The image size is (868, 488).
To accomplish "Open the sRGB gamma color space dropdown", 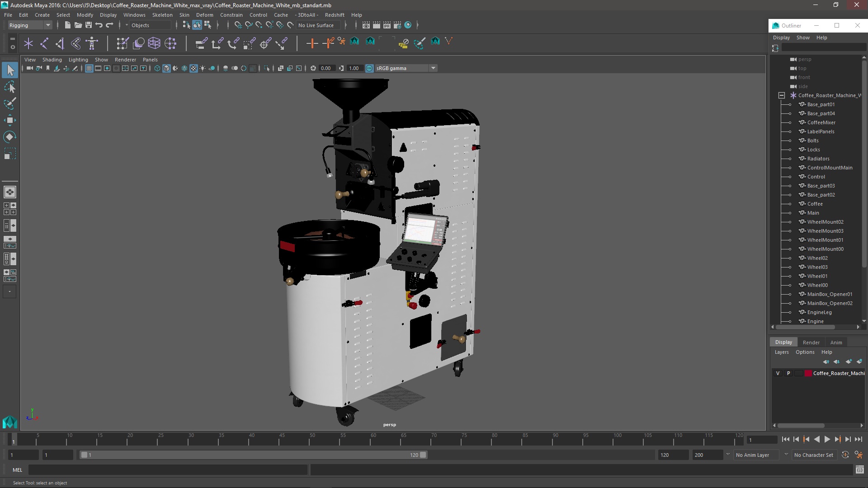I will click(x=406, y=68).
